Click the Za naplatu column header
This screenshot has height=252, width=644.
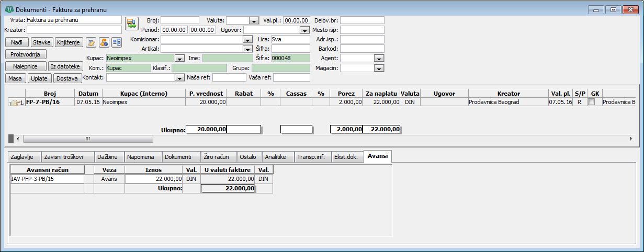381,94
